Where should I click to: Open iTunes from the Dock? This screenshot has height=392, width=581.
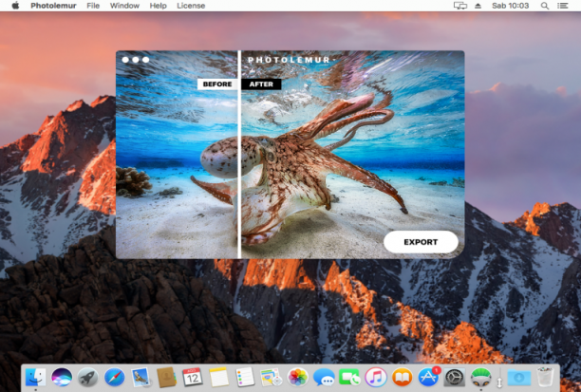click(376, 378)
